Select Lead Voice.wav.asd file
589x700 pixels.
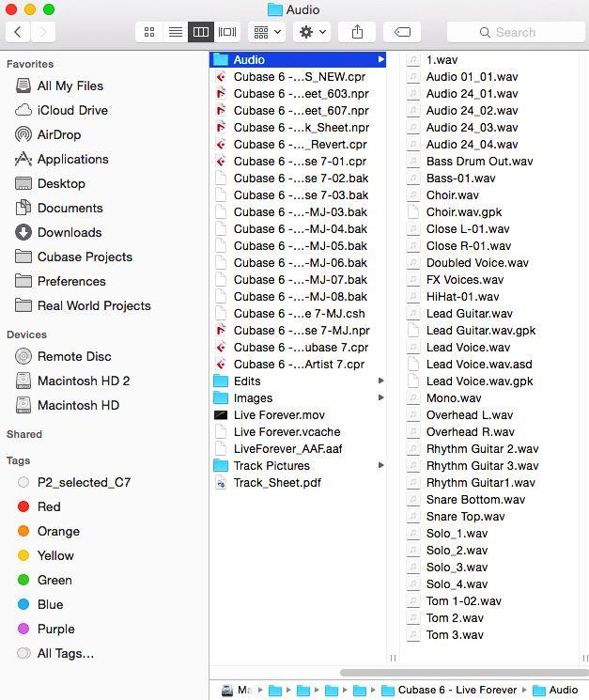[490, 365]
